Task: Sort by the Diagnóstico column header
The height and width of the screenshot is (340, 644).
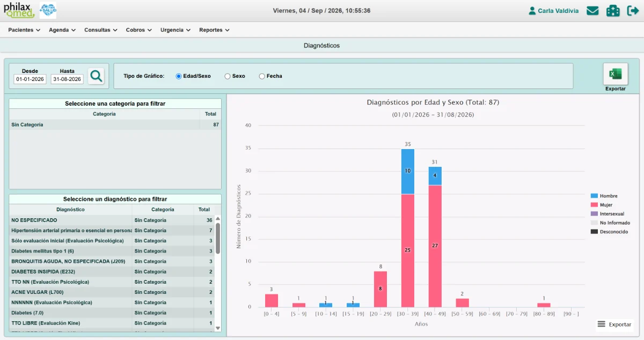Action: tap(70, 210)
